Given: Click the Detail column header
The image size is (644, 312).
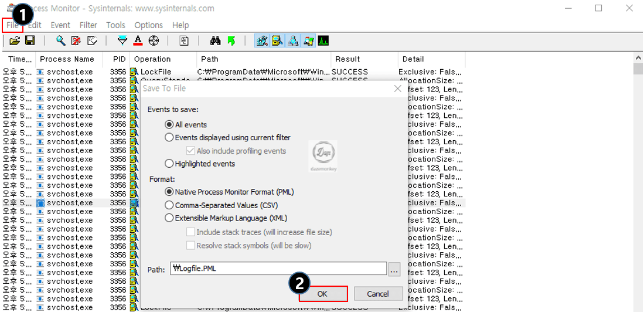Looking at the screenshot, I should click(x=432, y=59).
